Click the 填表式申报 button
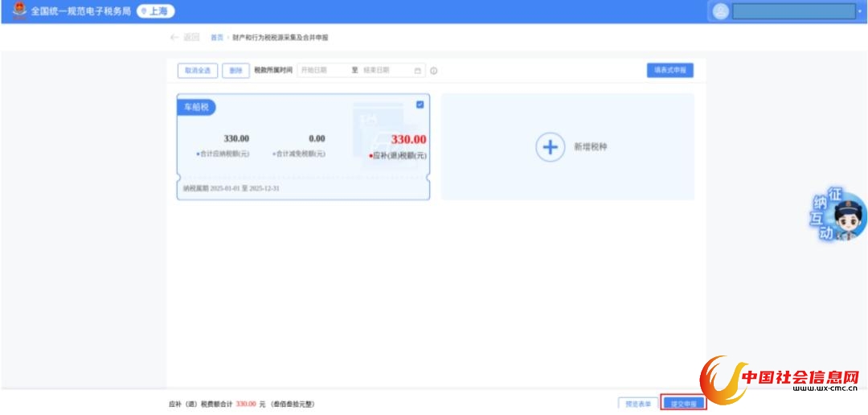Screen dimensions: 868x415 pyautogui.click(x=669, y=70)
